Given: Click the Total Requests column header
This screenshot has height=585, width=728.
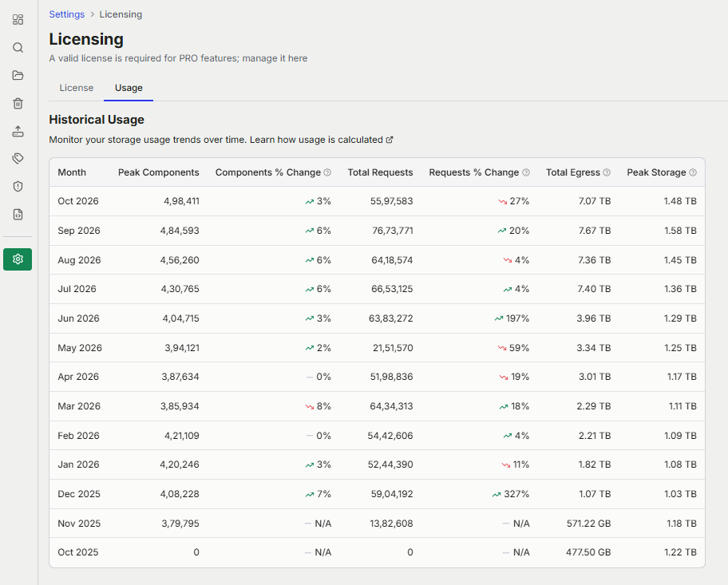Looking at the screenshot, I should click(x=380, y=172).
